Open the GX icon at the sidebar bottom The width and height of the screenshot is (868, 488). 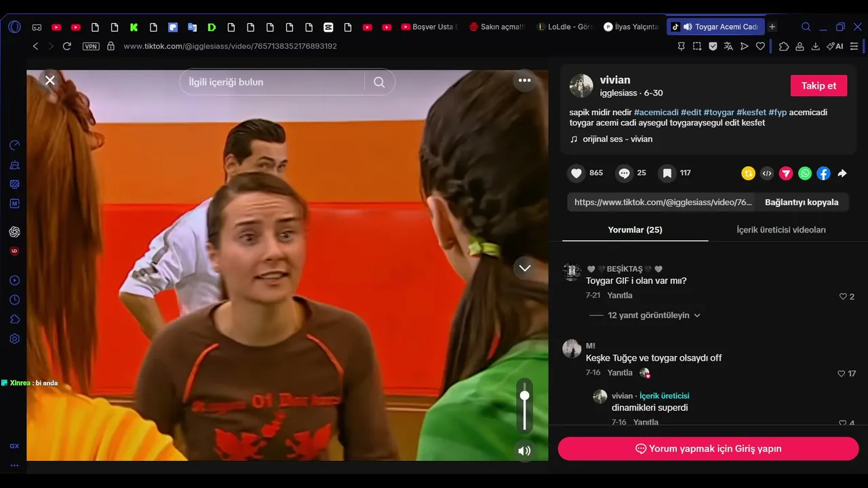coord(14,446)
